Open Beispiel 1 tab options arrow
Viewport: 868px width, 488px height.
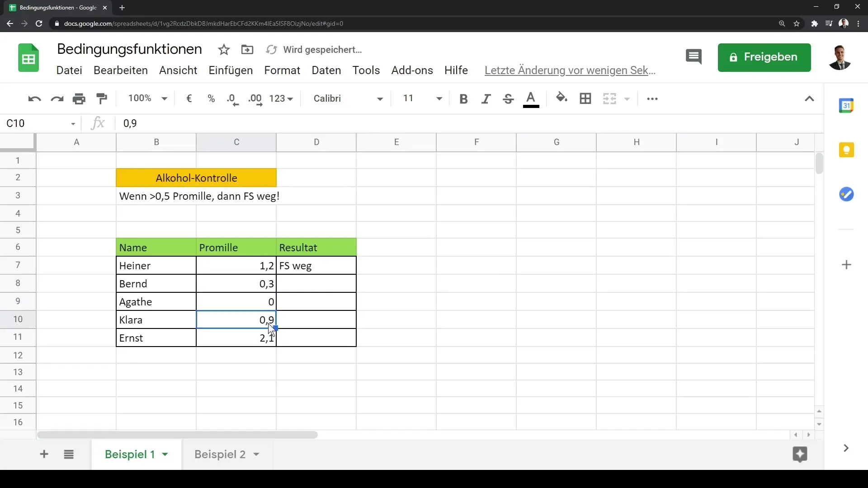click(165, 455)
